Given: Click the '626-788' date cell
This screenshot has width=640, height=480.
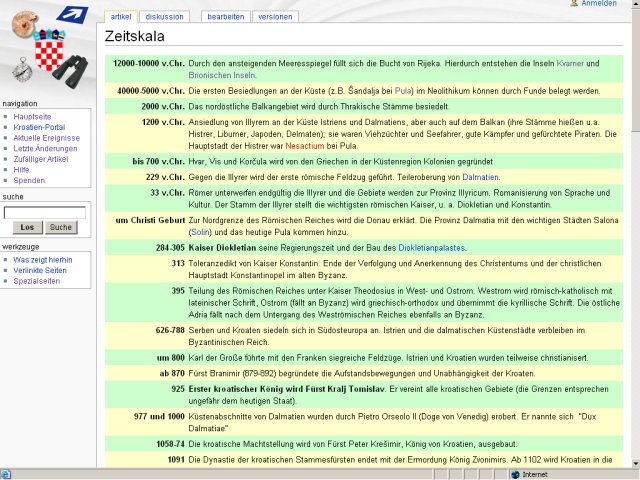Looking at the screenshot, I should (x=170, y=330).
